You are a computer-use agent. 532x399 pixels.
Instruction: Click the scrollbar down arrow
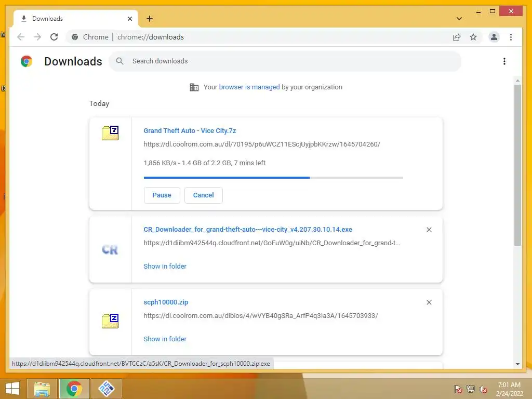coord(517,364)
